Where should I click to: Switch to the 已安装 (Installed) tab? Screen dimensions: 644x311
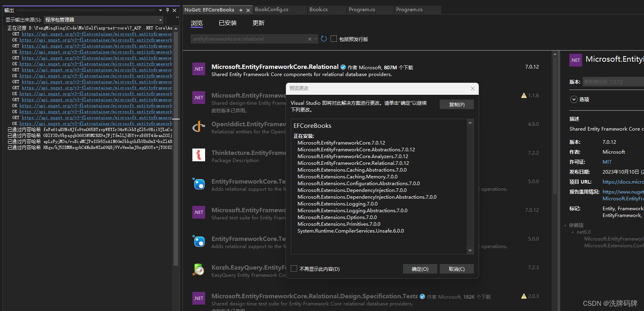[x=228, y=23]
